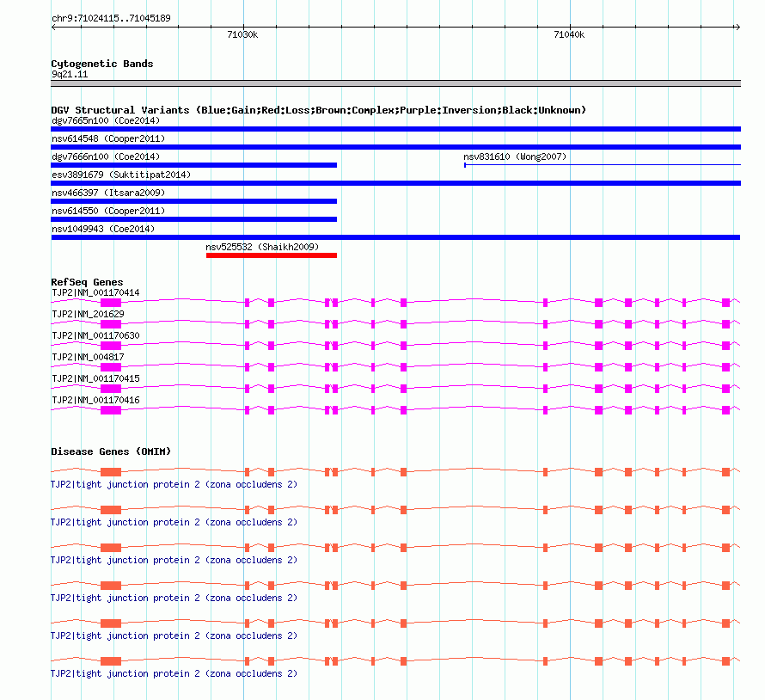Select the blue bar under dgv7665n100
This screenshot has width=765, height=700.
pos(395,129)
